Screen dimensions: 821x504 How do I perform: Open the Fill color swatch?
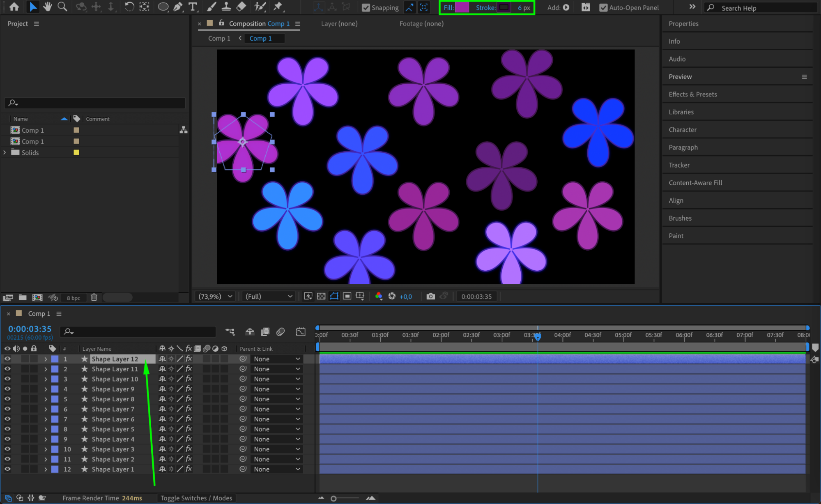(x=462, y=8)
